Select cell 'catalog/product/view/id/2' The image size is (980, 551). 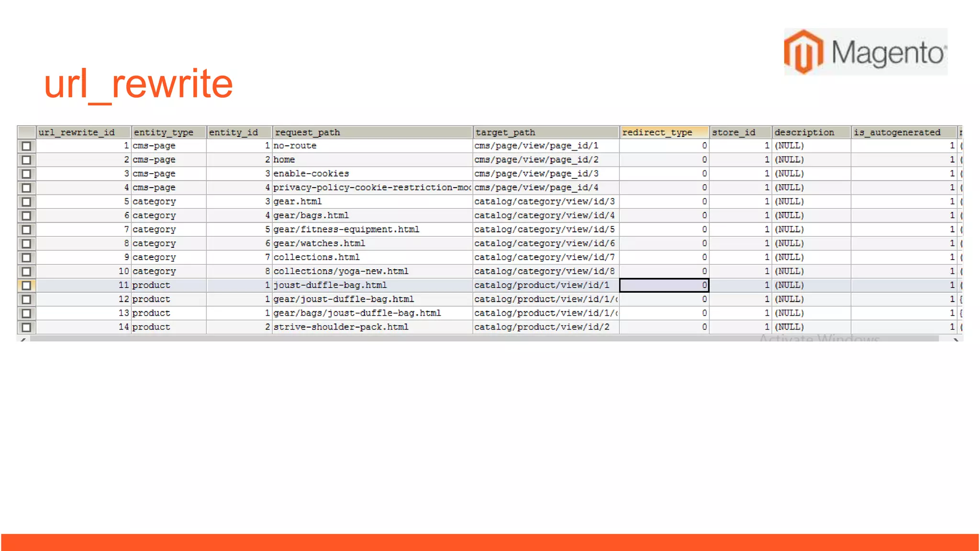tap(546, 327)
